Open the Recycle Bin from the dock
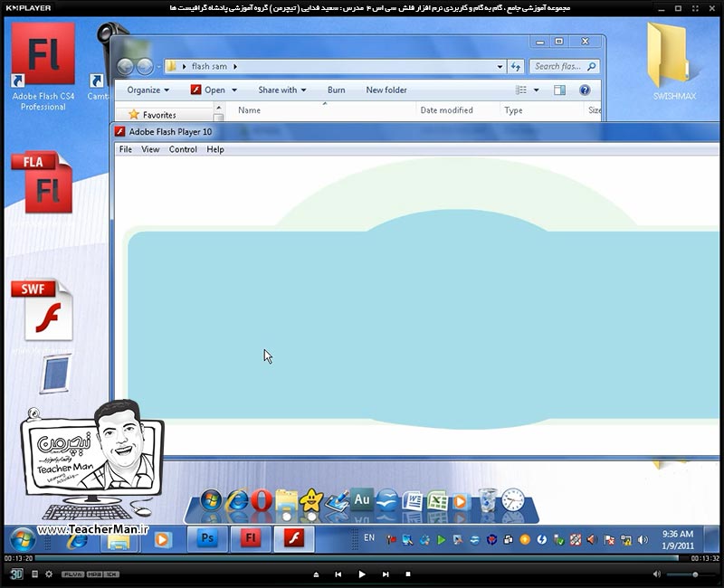Viewport: 724px width, 588px height. [x=488, y=500]
